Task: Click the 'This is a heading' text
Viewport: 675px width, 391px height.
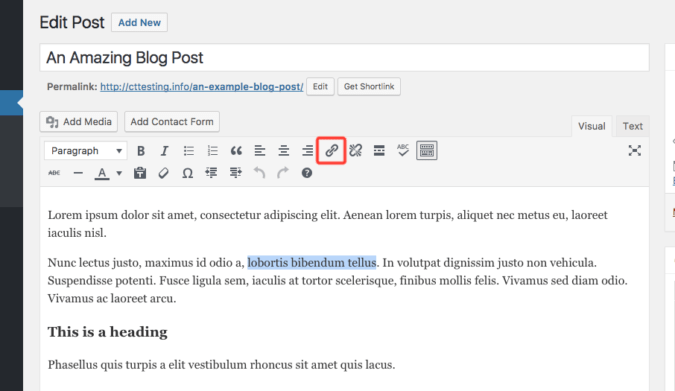Action: click(x=108, y=332)
